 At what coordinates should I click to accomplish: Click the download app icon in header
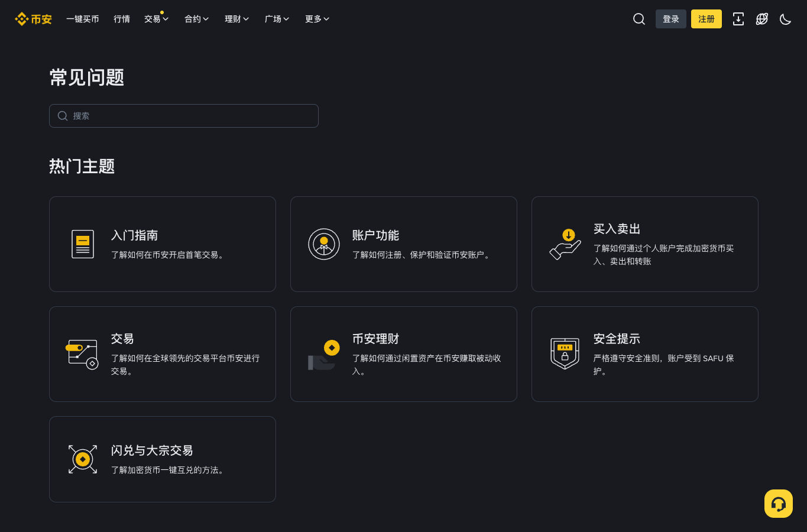(x=738, y=19)
